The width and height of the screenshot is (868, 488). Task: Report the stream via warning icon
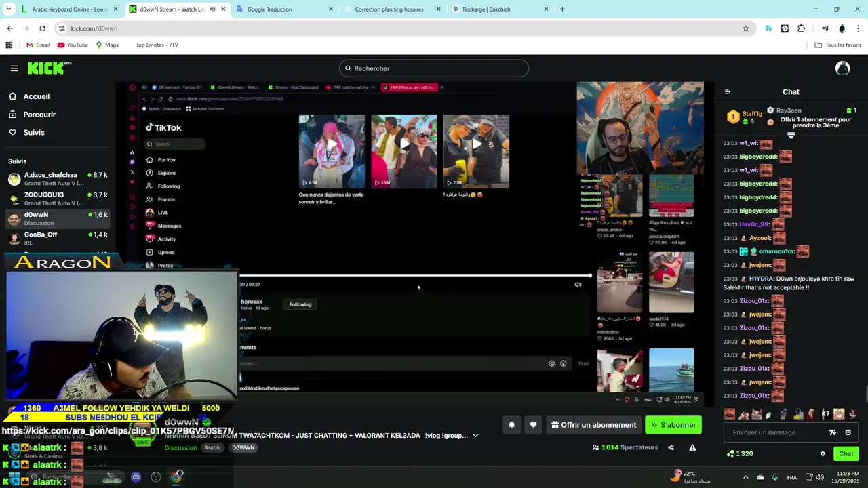(x=692, y=447)
